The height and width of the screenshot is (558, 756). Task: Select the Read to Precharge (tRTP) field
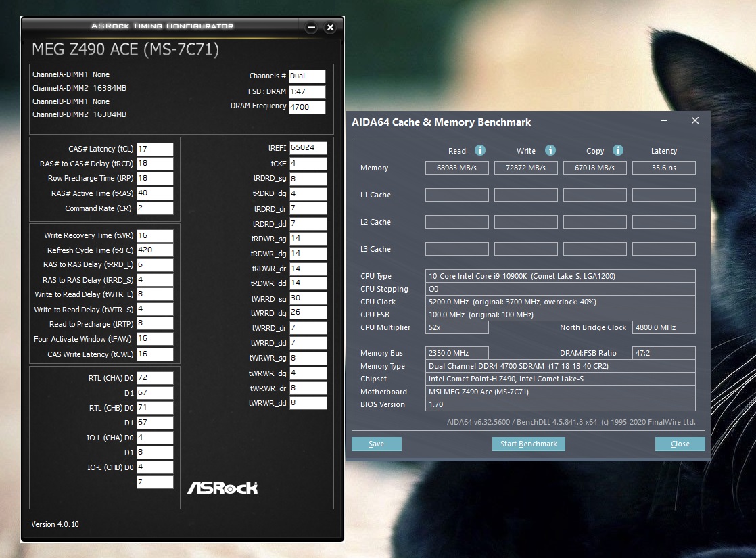[155, 323]
